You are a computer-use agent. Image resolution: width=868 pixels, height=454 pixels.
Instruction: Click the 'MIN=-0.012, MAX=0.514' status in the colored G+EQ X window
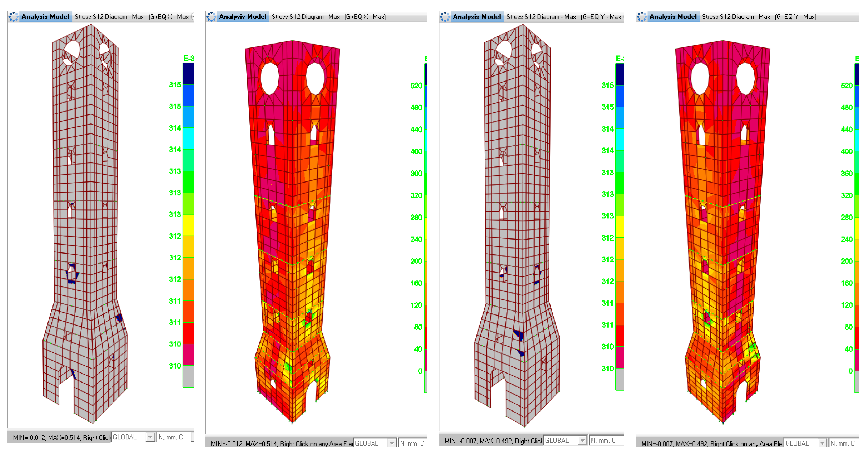coord(244,443)
